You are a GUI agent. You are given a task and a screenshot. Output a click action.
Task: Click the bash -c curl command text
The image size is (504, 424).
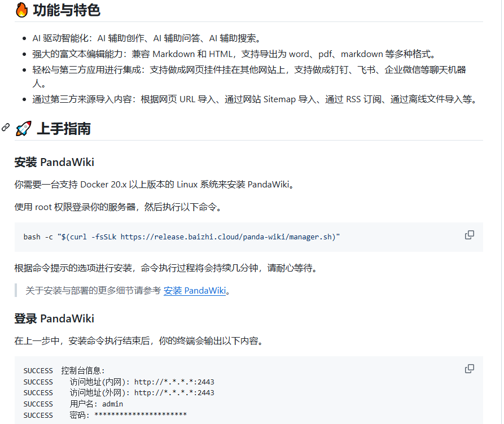[x=182, y=237]
